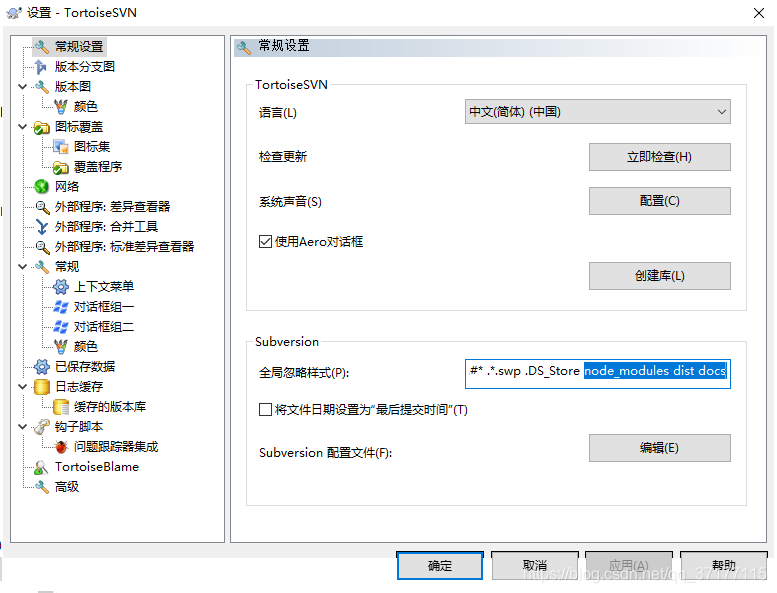Toggle the 使用Aero对话框 checkbox
The width and height of the screenshot is (777, 593).
[265, 242]
